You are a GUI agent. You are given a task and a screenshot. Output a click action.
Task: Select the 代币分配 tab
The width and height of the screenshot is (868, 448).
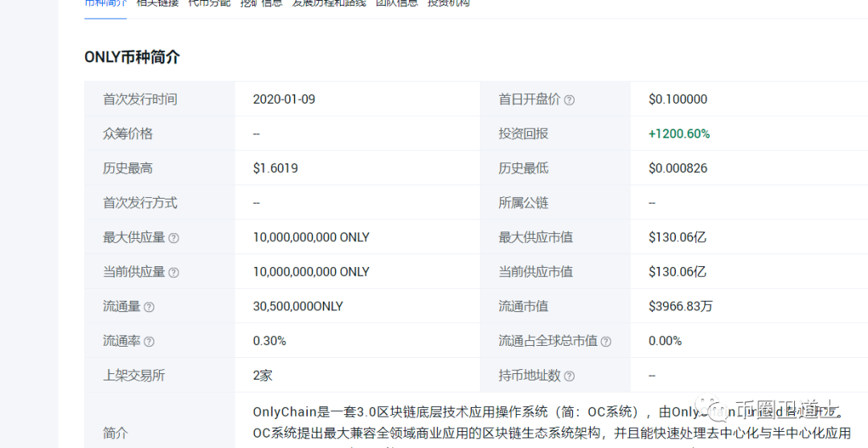point(209,2)
